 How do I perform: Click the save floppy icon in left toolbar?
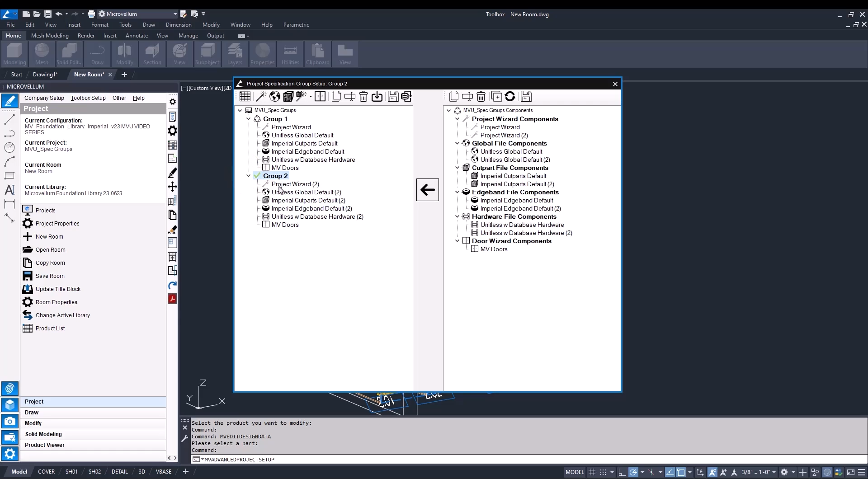(393, 96)
